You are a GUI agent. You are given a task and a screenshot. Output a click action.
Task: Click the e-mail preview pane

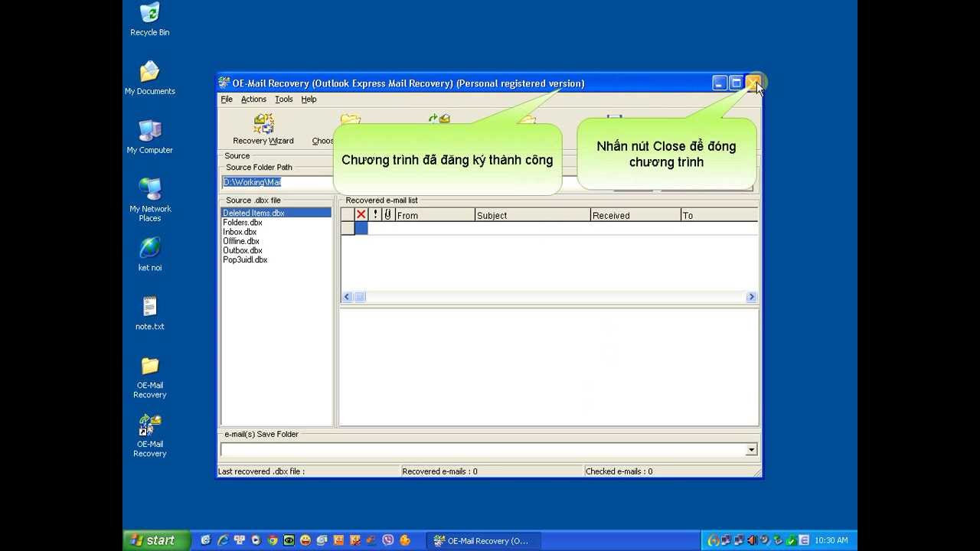point(549,367)
